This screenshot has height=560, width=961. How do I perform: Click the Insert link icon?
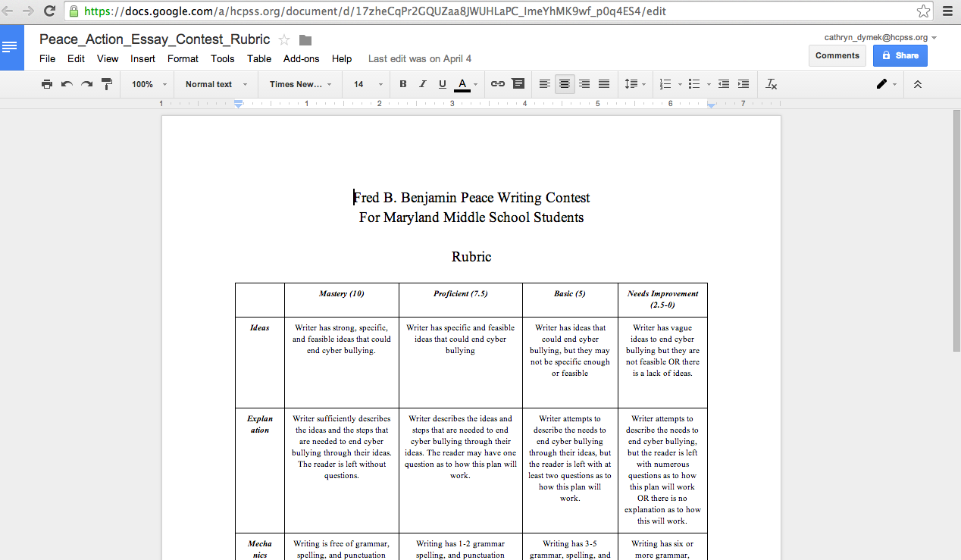point(497,84)
